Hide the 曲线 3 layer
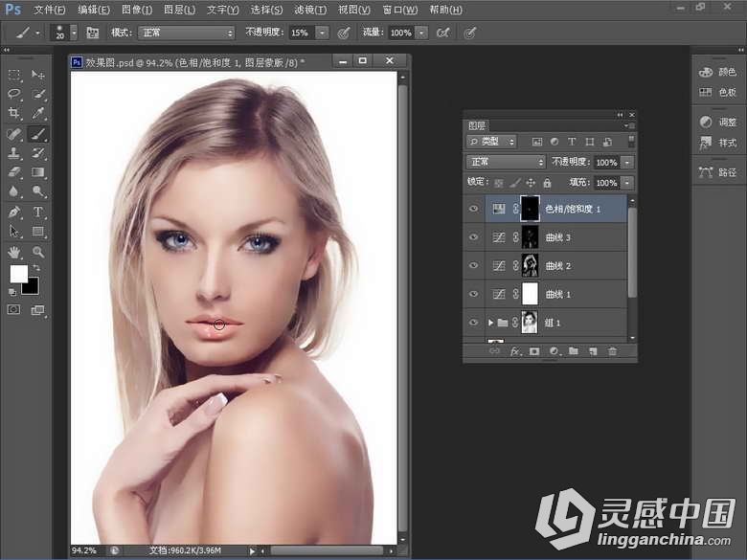The width and height of the screenshot is (747, 560). click(473, 237)
